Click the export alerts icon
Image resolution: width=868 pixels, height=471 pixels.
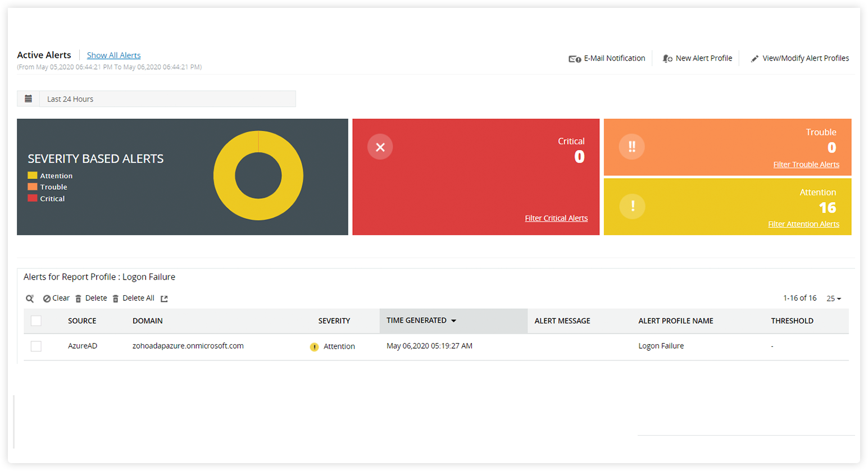pyautogui.click(x=164, y=299)
